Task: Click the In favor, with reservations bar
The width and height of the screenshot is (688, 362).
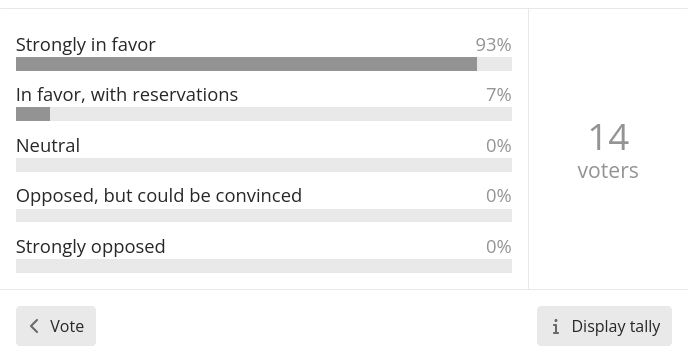Action: (264, 114)
